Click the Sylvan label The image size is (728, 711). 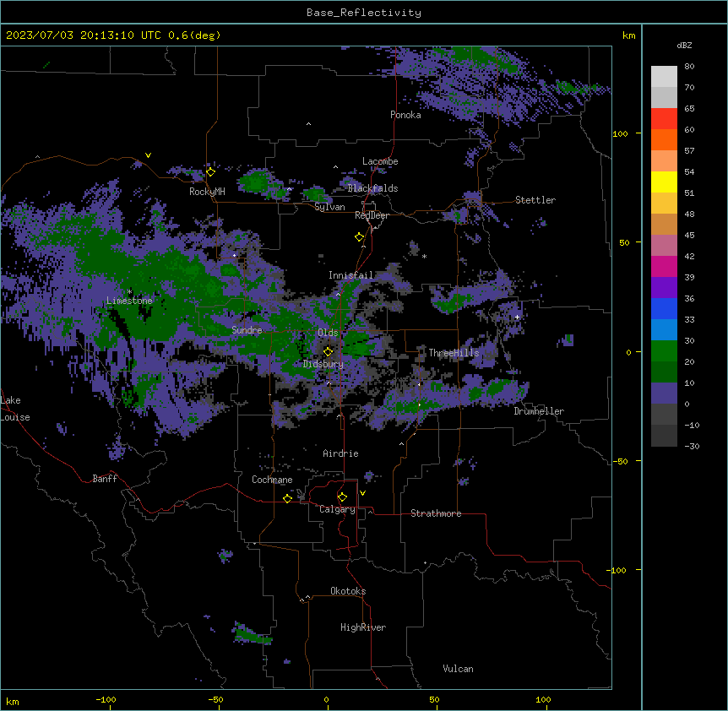coord(329,207)
